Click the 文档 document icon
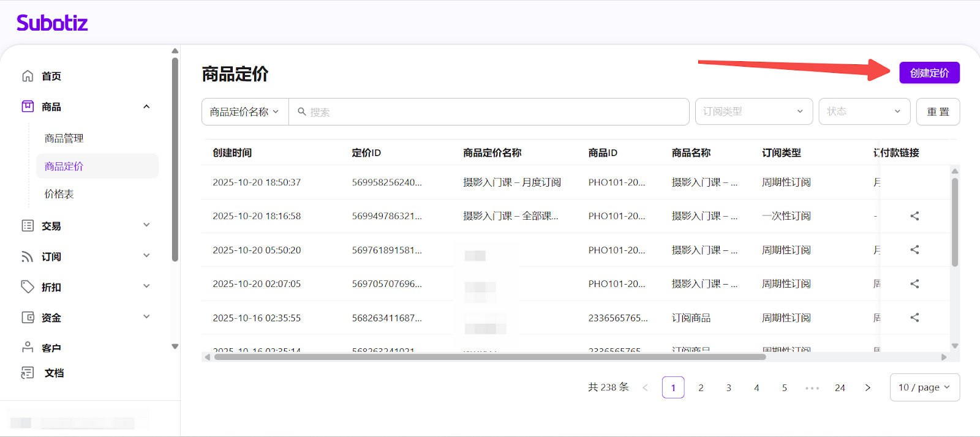 [x=28, y=373]
